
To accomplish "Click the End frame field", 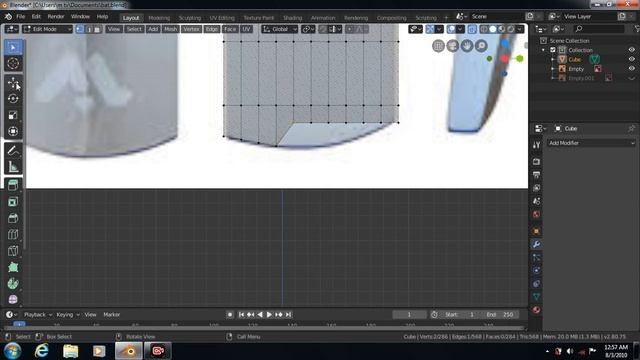I will [500, 314].
